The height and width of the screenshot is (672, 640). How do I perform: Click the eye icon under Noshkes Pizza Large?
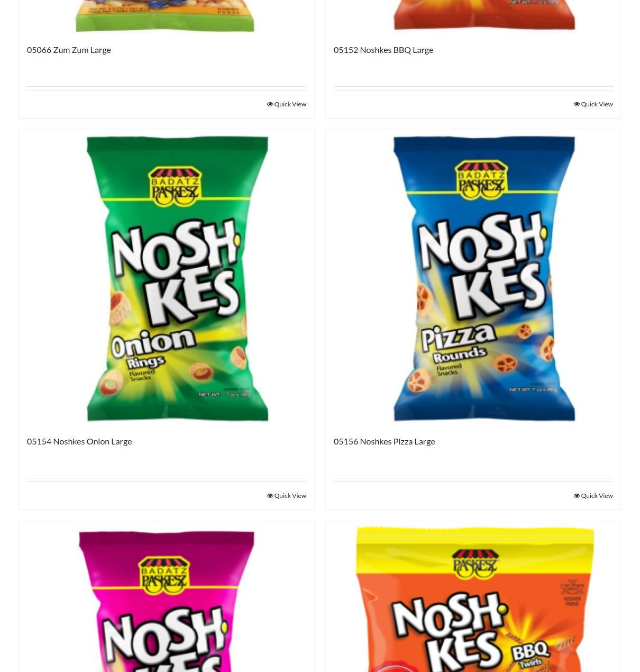[577, 496]
